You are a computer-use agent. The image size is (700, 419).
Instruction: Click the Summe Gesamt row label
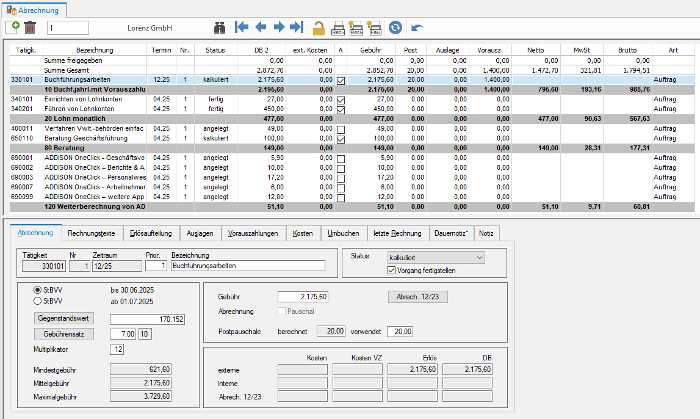(67, 70)
